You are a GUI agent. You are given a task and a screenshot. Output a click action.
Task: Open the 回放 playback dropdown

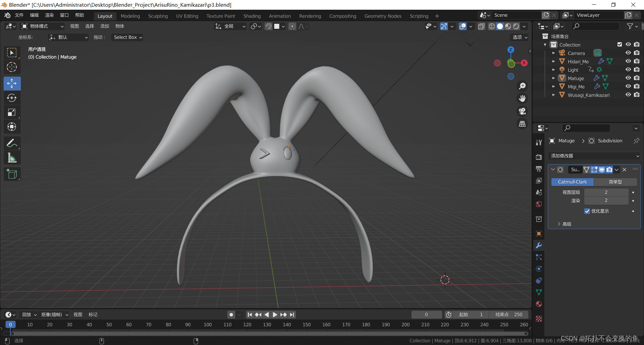click(29, 315)
